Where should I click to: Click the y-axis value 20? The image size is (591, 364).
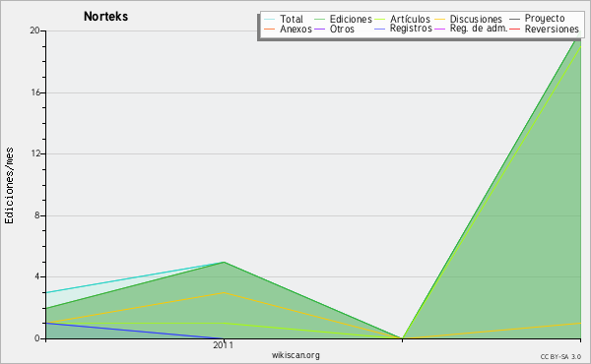(35, 30)
